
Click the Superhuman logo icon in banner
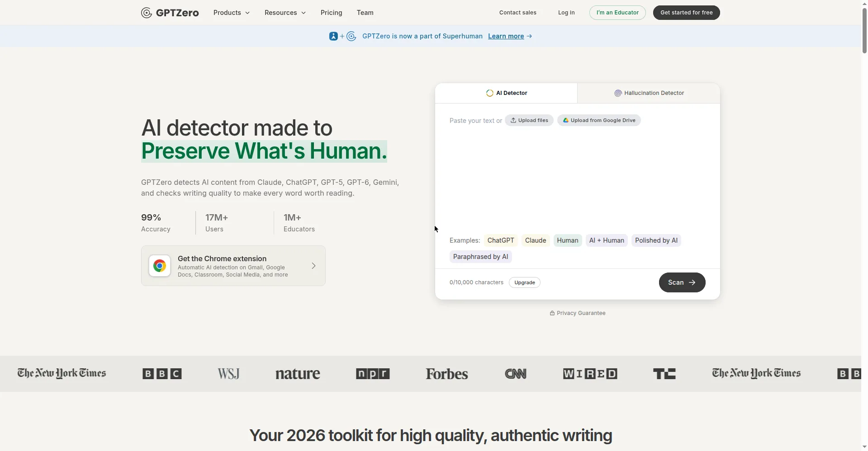tap(333, 36)
